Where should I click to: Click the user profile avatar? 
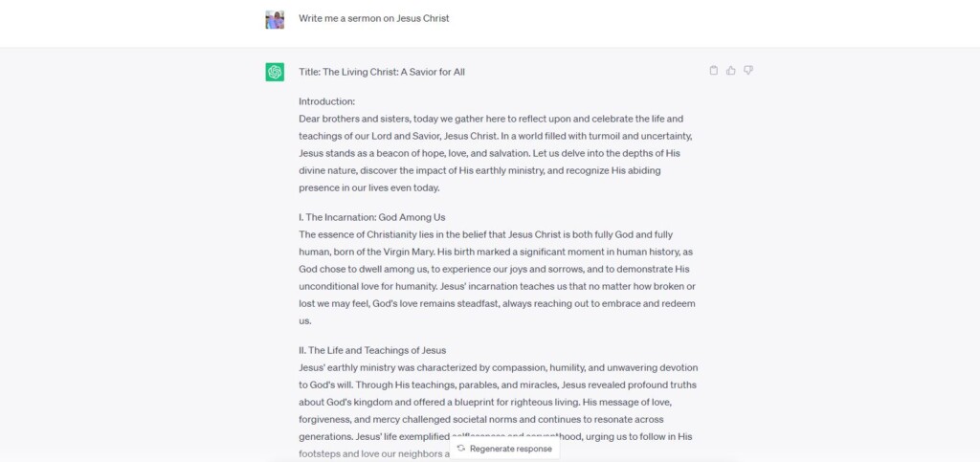275,19
